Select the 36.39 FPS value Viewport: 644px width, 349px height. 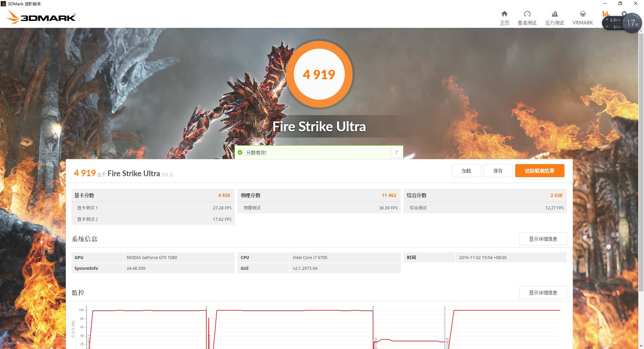coord(388,208)
